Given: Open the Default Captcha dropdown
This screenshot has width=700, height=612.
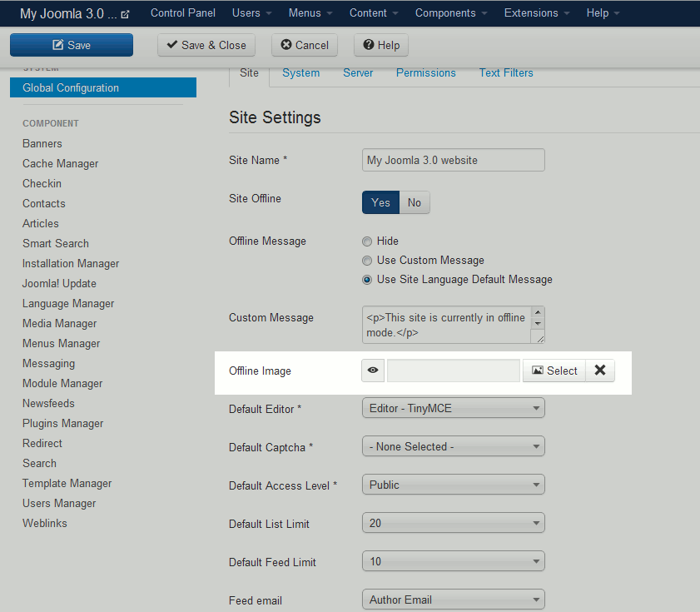Looking at the screenshot, I should tap(453, 446).
